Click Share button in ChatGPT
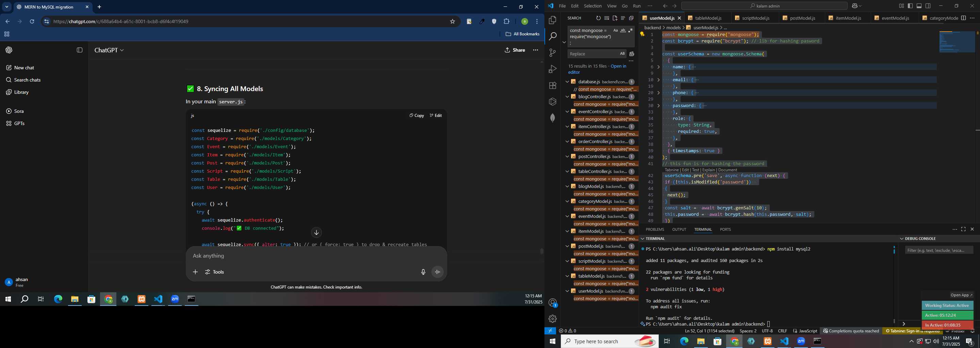Viewport: 980px width, 348px height. click(x=515, y=50)
